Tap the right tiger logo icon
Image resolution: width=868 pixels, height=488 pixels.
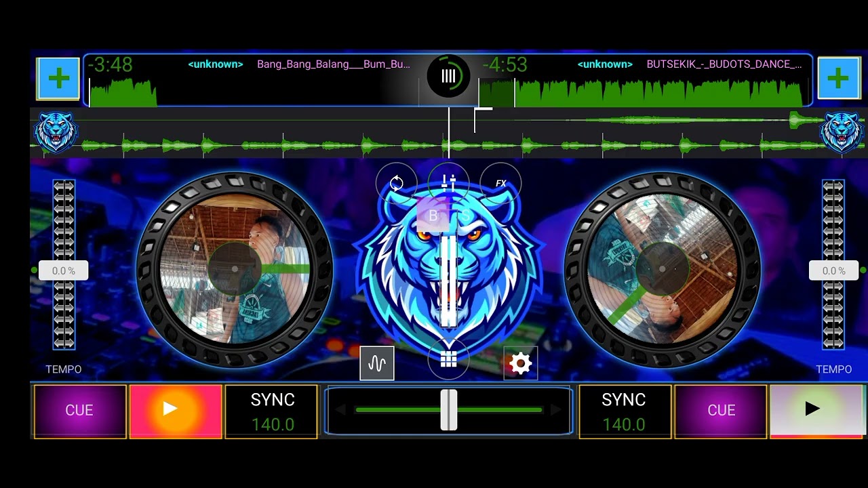click(x=841, y=132)
